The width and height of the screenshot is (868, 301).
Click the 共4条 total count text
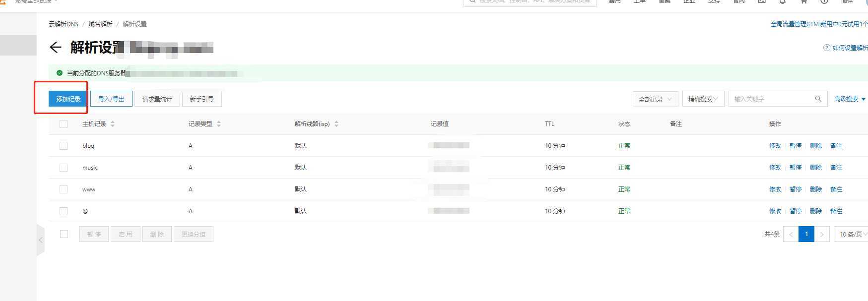(x=772, y=234)
